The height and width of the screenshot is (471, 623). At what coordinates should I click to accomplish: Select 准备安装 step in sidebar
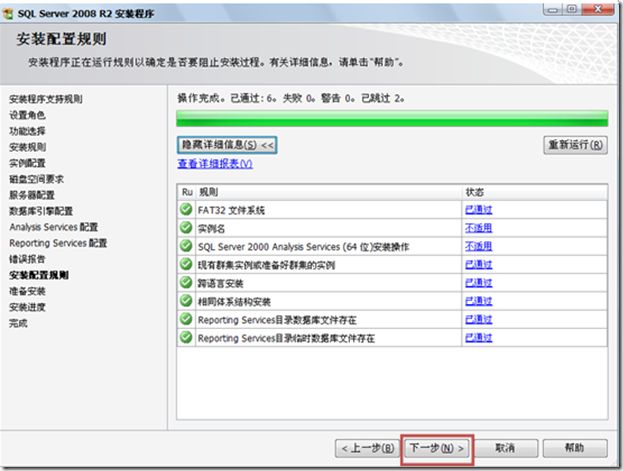tap(27, 291)
